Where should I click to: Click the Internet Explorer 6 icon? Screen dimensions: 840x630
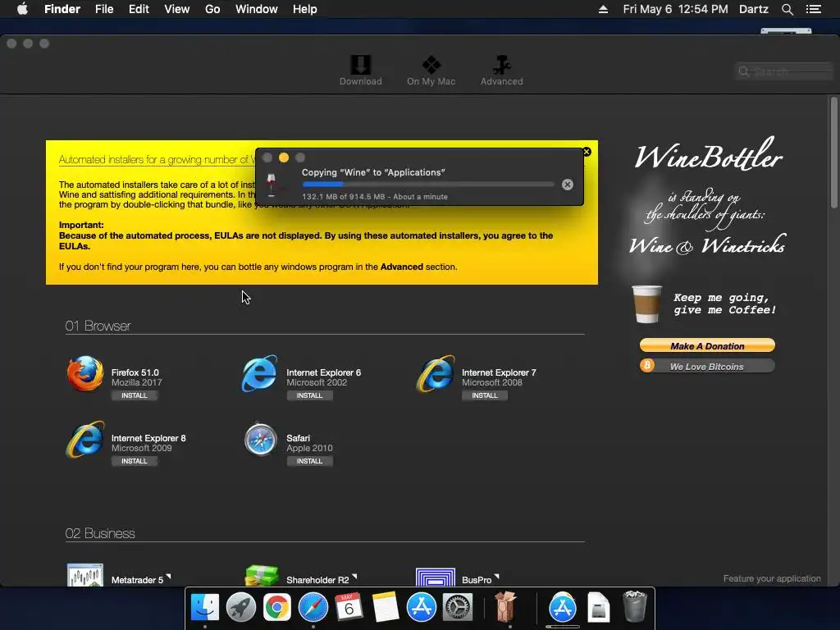click(x=260, y=373)
